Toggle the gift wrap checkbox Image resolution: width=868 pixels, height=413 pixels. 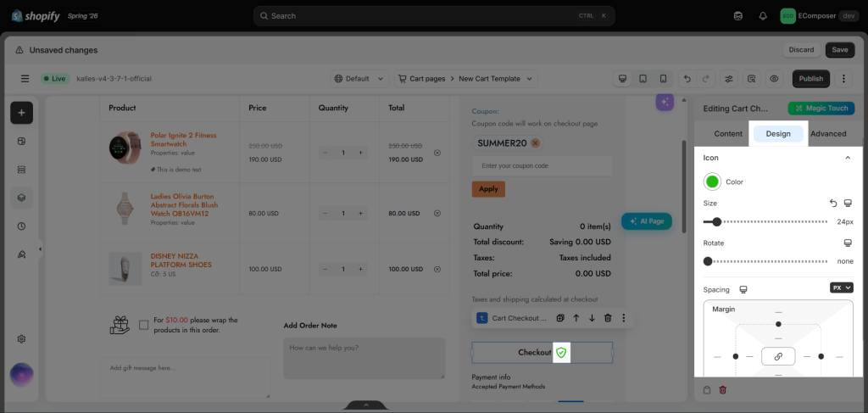coord(144,325)
